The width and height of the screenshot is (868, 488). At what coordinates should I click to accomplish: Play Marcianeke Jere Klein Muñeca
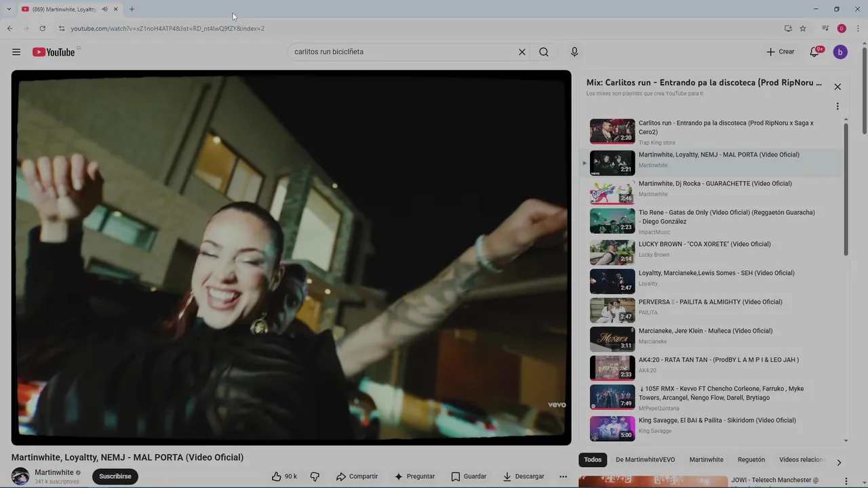[710, 339]
